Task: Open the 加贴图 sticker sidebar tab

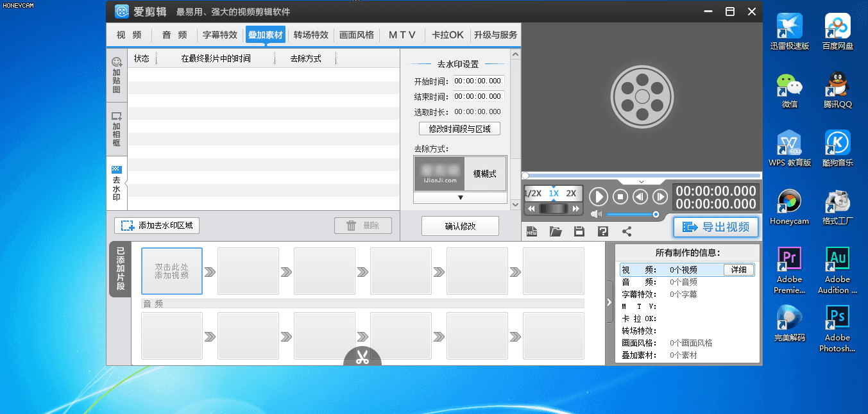Action: coord(117,76)
